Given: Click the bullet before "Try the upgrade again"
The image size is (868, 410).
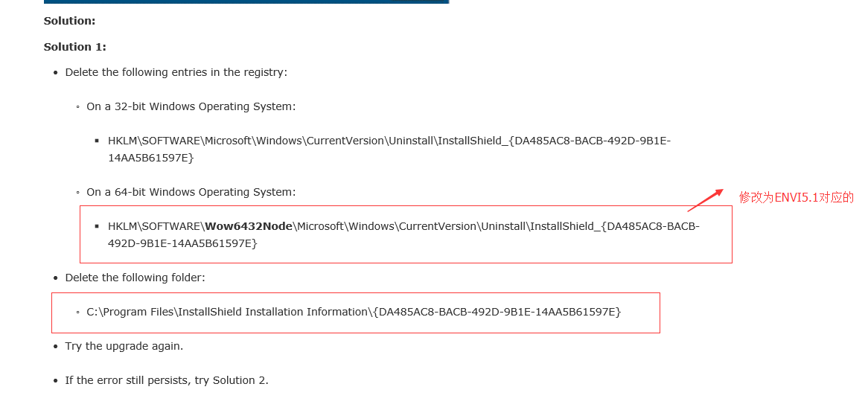Looking at the screenshot, I should (x=55, y=347).
